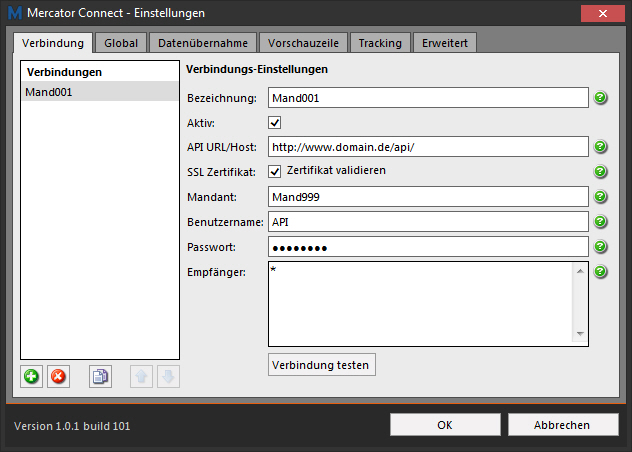632x452 pixels.
Task: Select Mand001 in the Verbindungen list
Action: point(100,92)
